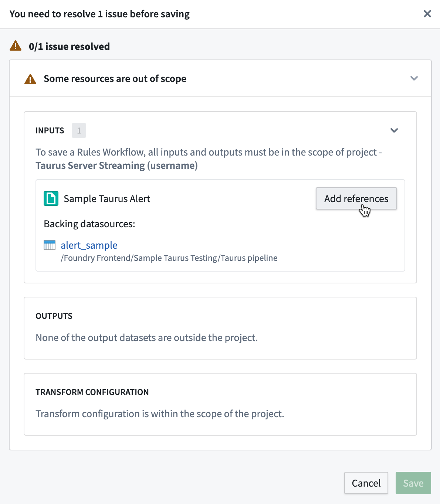This screenshot has width=440, height=504.
Task: Click the Taurus pipeline path under alert_sample
Action: pyautogui.click(x=169, y=258)
